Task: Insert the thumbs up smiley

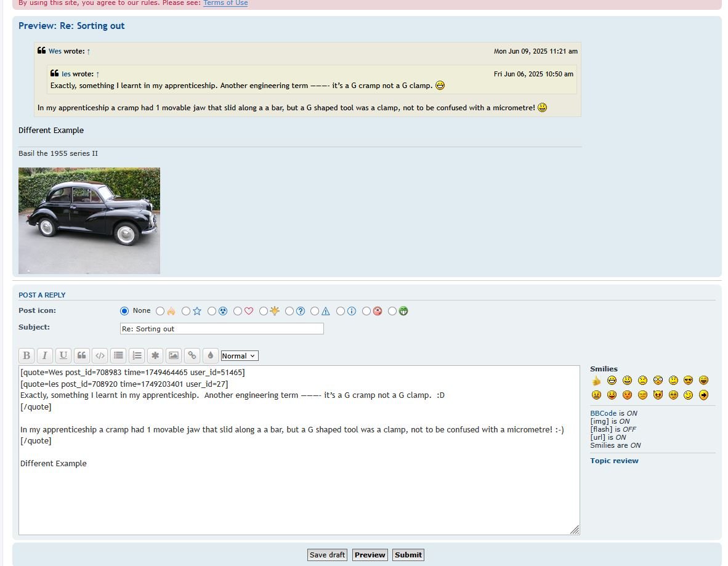Action: (x=596, y=381)
